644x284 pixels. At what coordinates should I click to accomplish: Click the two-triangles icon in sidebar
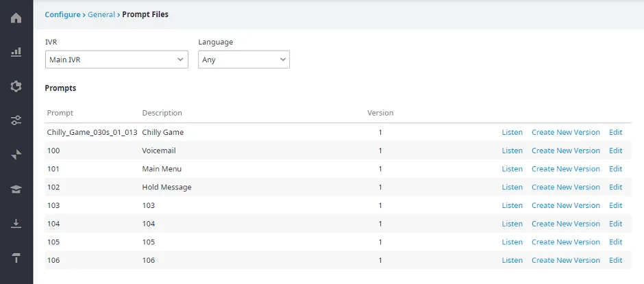(x=16, y=155)
